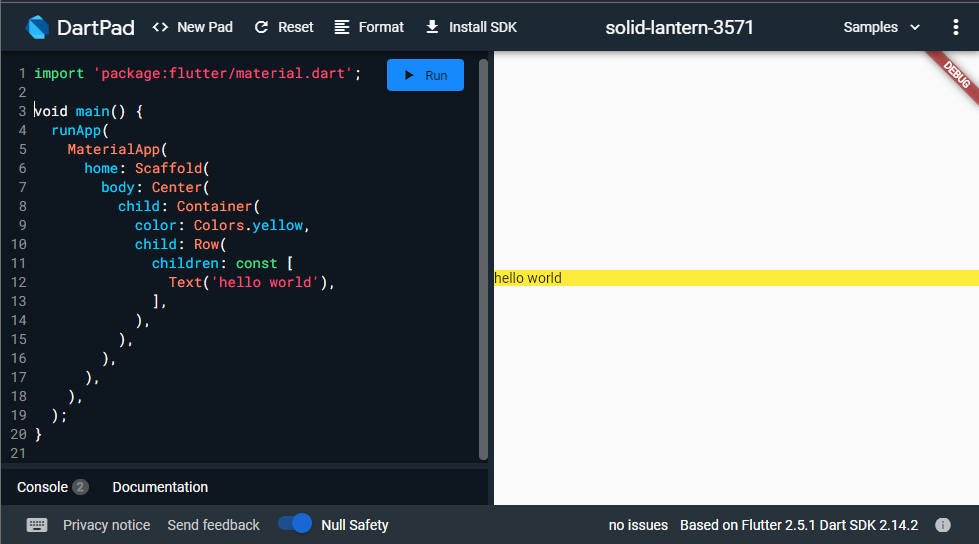Click the Flutter 2.5.1 Dart SDK version text

799,525
